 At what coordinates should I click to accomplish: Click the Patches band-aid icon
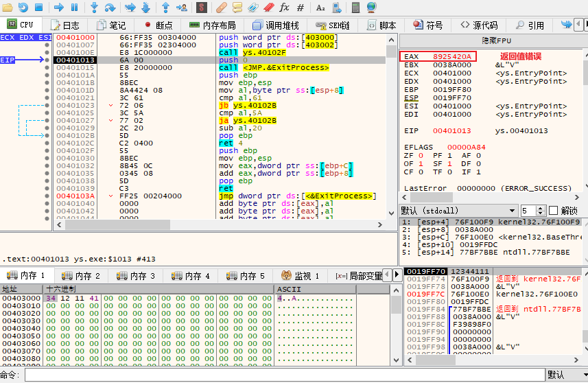tap(221, 8)
